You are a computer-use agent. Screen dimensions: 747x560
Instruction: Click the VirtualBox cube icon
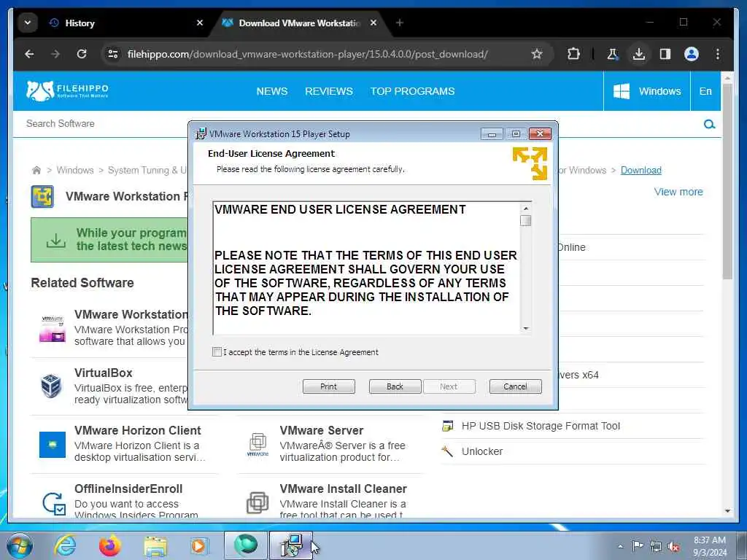click(x=52, y=386)
